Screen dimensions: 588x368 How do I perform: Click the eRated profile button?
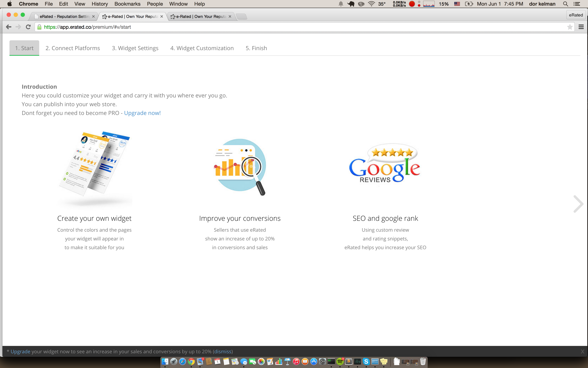point(576,15)
